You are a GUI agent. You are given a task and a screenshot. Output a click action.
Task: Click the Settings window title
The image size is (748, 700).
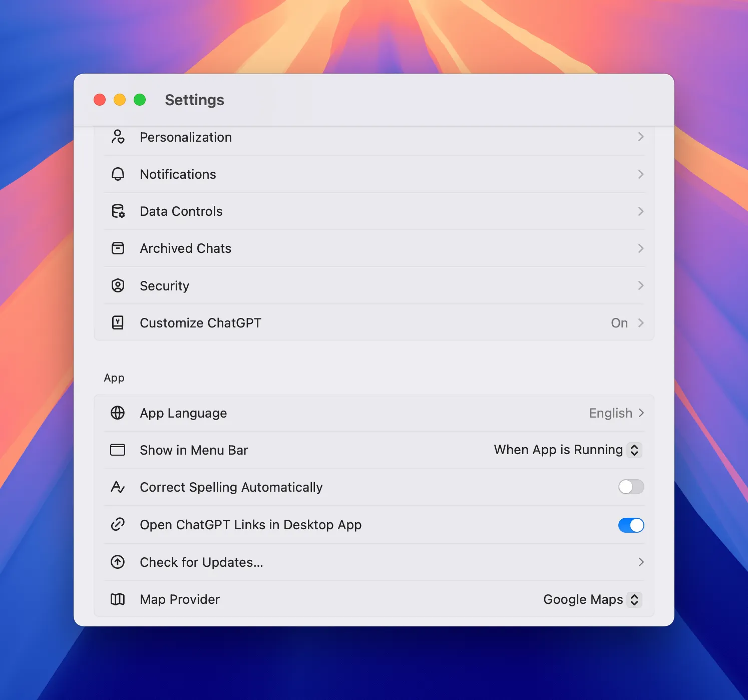click(194, 100)
